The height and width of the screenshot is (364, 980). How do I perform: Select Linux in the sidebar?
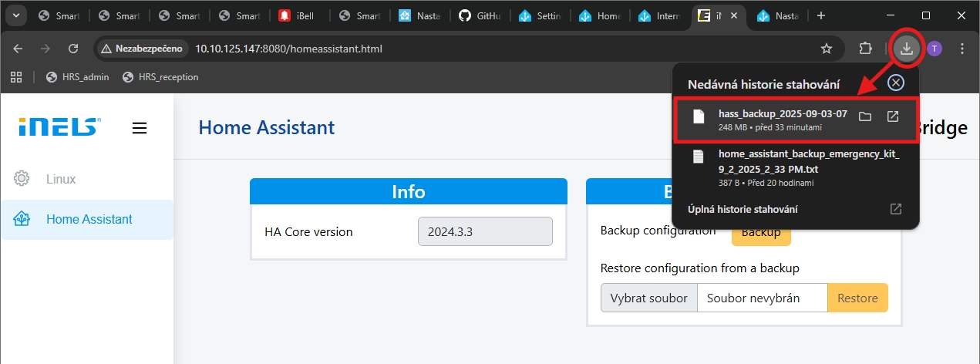61,179
